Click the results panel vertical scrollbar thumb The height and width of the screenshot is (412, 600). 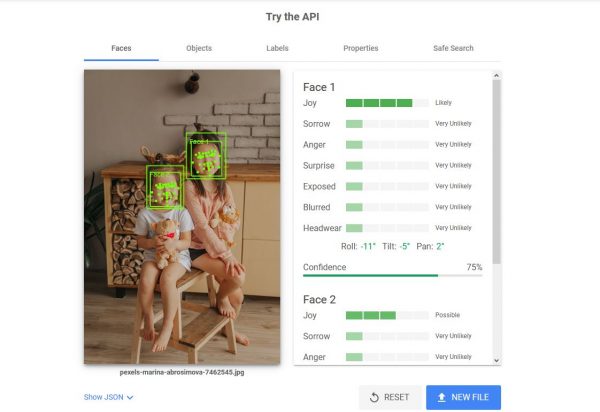(496, 172)
